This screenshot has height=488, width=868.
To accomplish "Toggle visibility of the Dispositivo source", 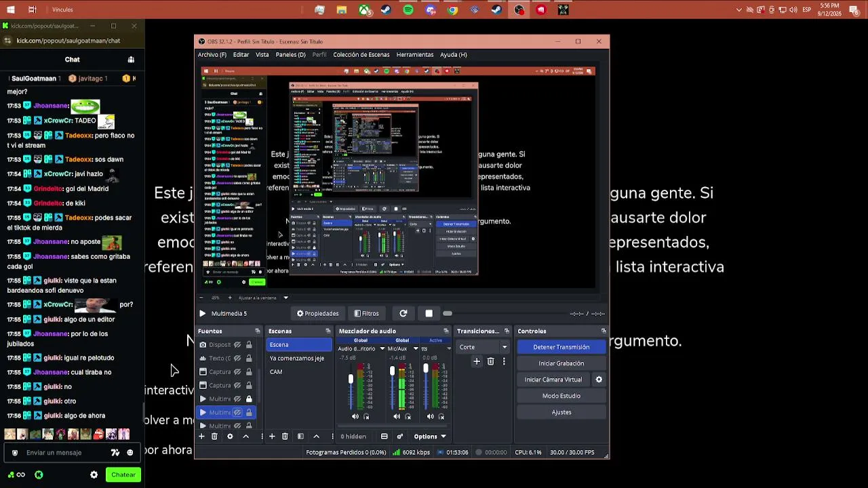I will coord(237,345).
